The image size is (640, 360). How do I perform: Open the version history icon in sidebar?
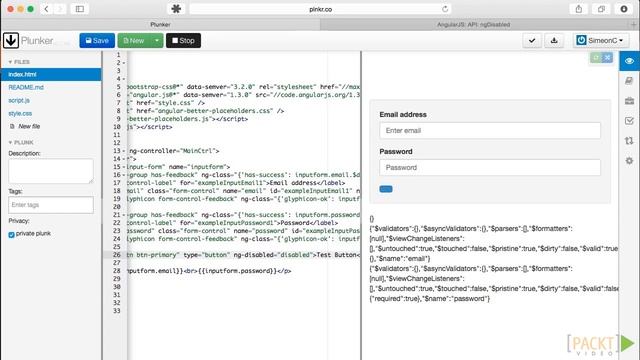[x=629, y=141]
